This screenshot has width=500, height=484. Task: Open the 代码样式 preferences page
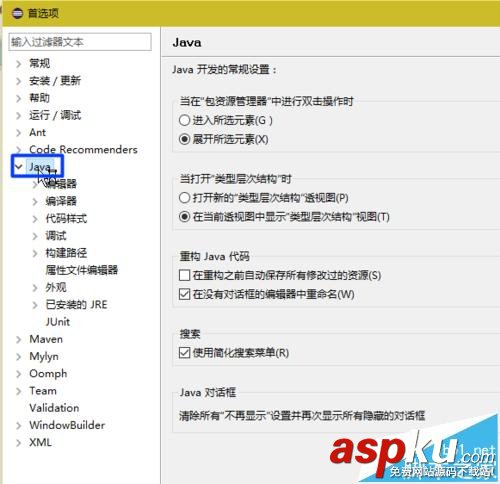click(66, 219)
